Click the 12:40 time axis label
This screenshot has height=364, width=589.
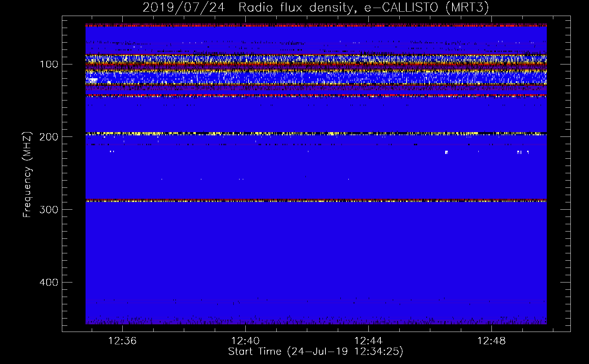click(245, 341)
